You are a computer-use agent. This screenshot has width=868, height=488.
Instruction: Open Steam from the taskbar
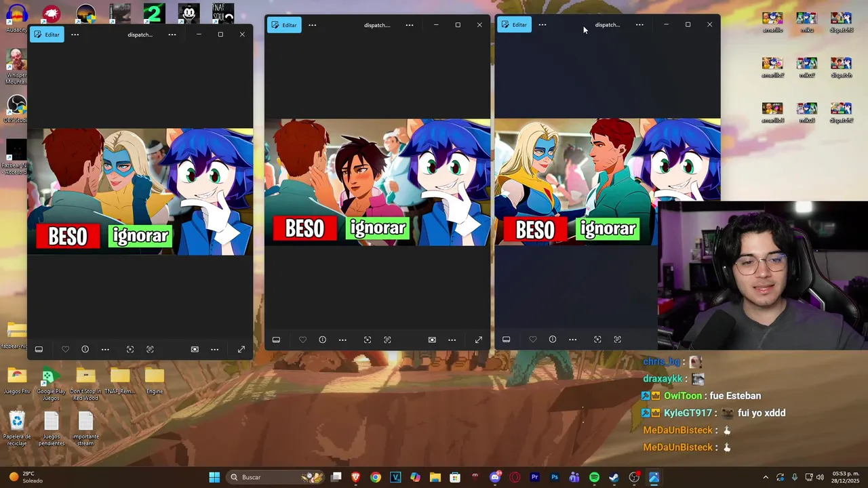click(x=614, y=477)
